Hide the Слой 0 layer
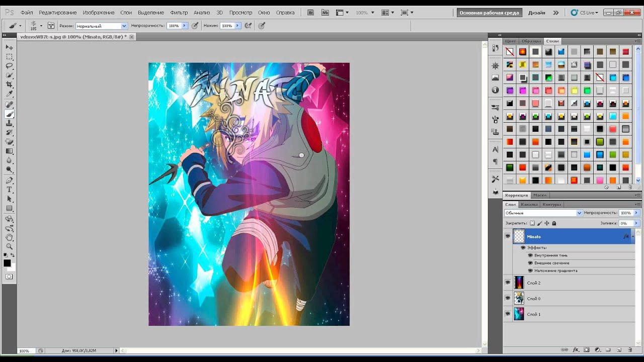The image size is (644, 362). pyautogui.click(x=508, y=298)
